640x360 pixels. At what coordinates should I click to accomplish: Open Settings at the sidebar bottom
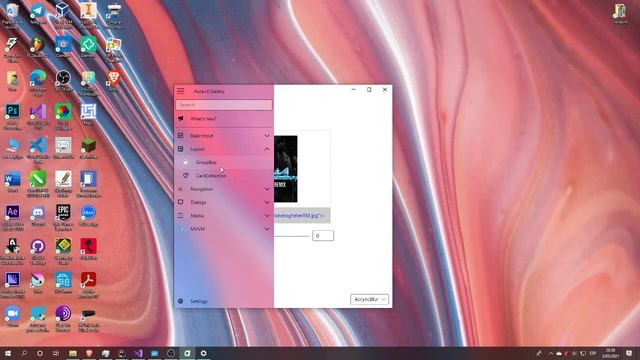tap(224, 301)
